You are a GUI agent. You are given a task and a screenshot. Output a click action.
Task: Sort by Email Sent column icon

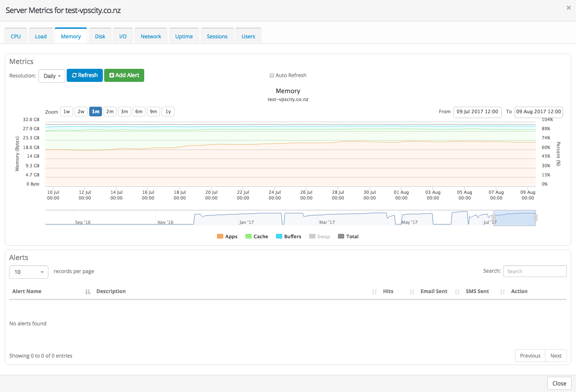(x=457, y=292)
